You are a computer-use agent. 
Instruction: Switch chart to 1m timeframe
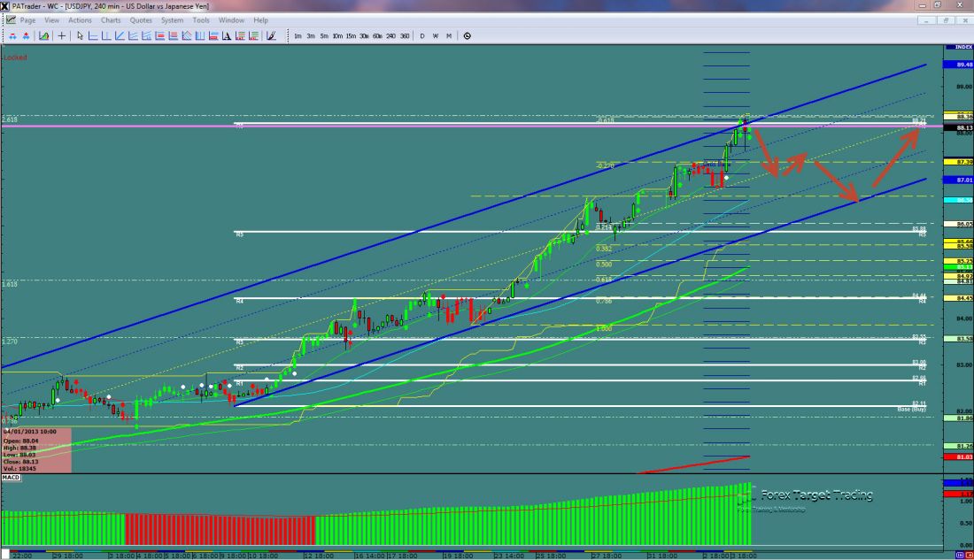pos(298,36)
